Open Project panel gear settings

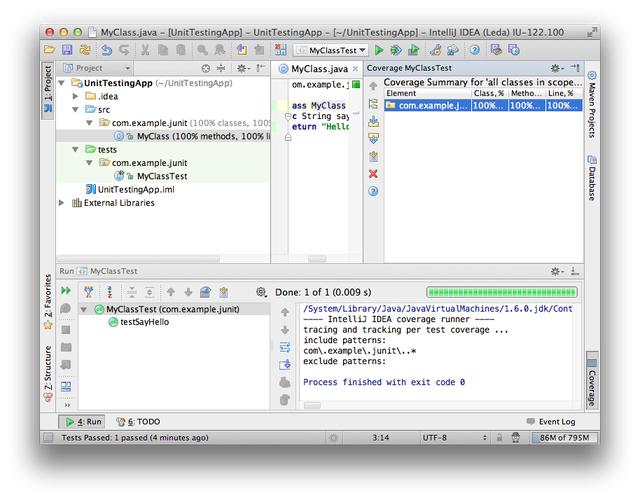[x=242, y=68]
